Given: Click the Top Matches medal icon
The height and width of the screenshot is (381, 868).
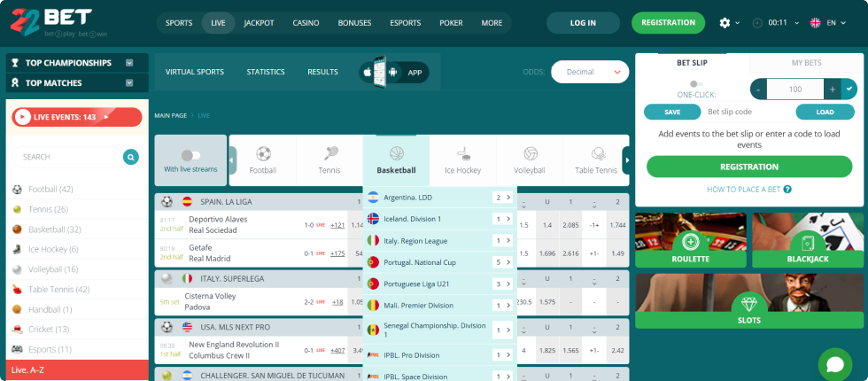Looking at the screenshot, I should click(16, 82).
